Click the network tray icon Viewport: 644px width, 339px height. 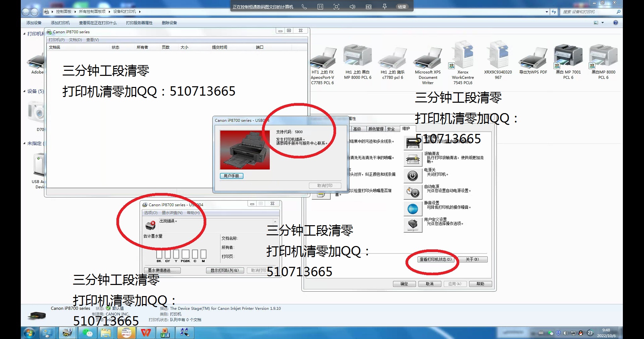[573, 333]
